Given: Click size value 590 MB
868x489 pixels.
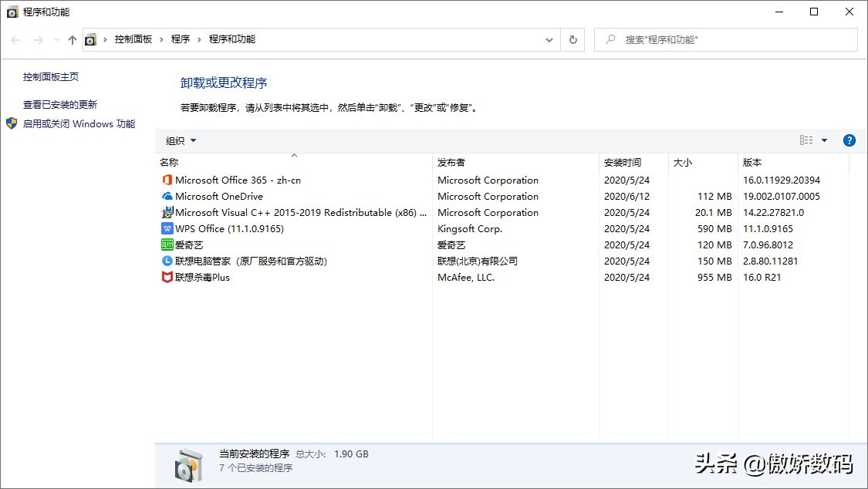Looking at the screenshot, I should [x=714, y=228].
